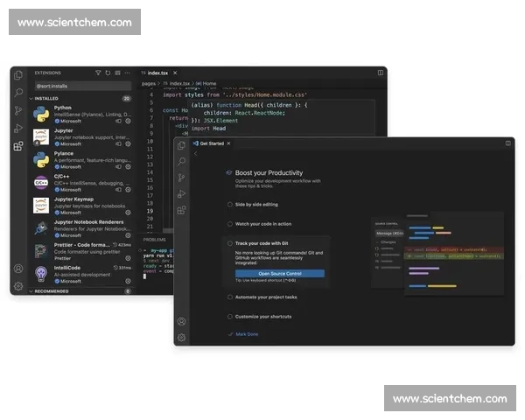Viewport: 525px width, 420px height.
Task: Open the IntelliCode extension entry
Action: click(x=81, y=274)
